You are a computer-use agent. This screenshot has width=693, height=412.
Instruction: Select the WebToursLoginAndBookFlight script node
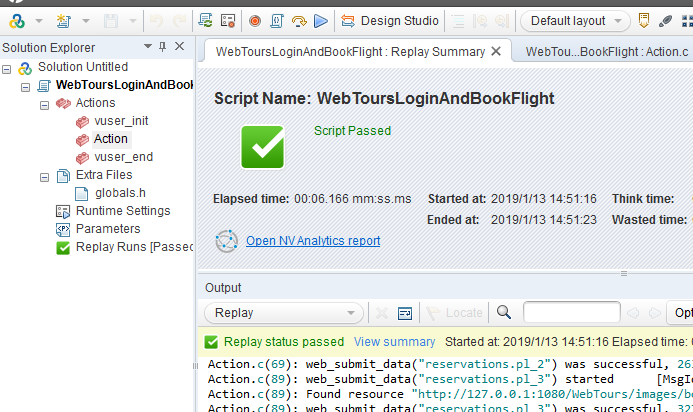(124, 84)
